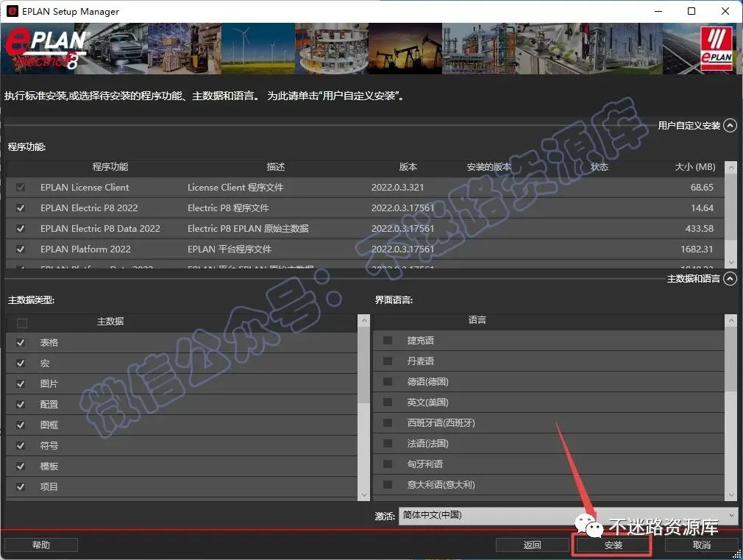Select the size value 433.58
The image size is (743, 560).
point(699,229)
